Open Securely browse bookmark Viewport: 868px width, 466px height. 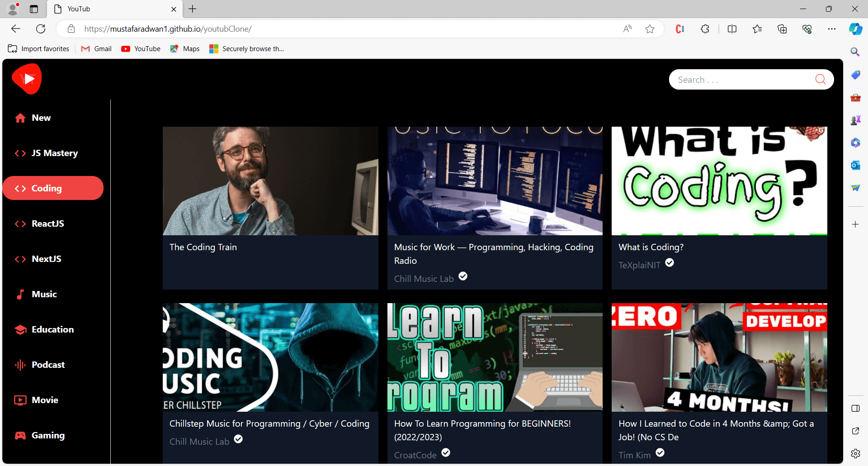tap(247, 49)
